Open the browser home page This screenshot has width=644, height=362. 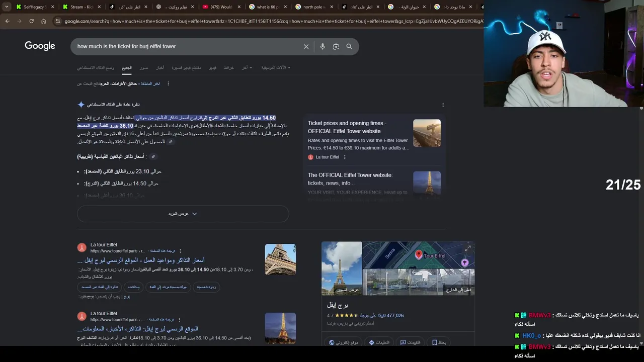(43, 21)
